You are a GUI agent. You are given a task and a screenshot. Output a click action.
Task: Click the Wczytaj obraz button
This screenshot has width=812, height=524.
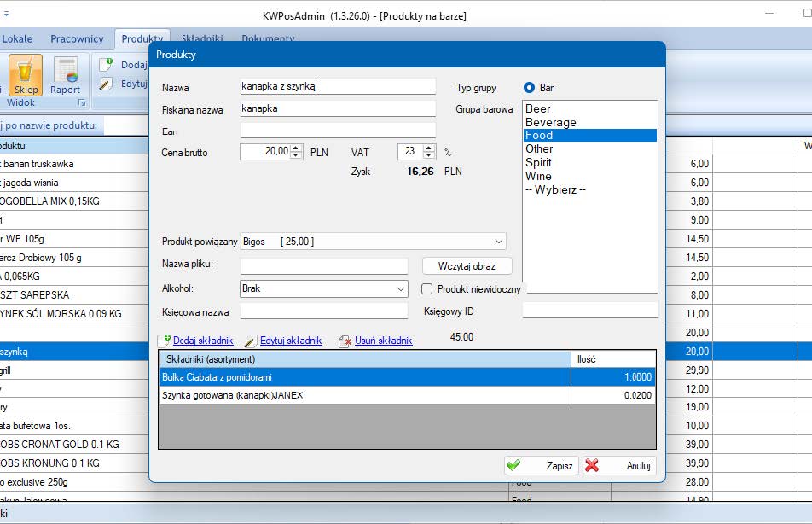[x=467, y=266]
